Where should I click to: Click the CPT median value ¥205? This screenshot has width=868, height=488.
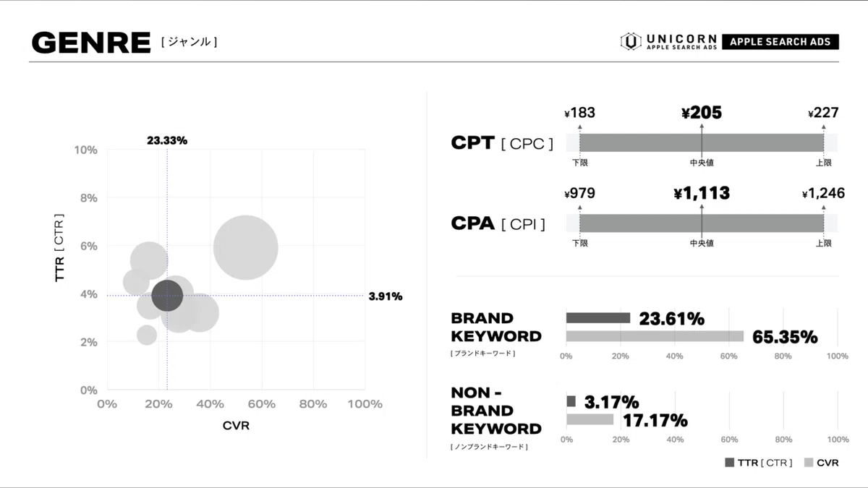(x=702, y=113)
